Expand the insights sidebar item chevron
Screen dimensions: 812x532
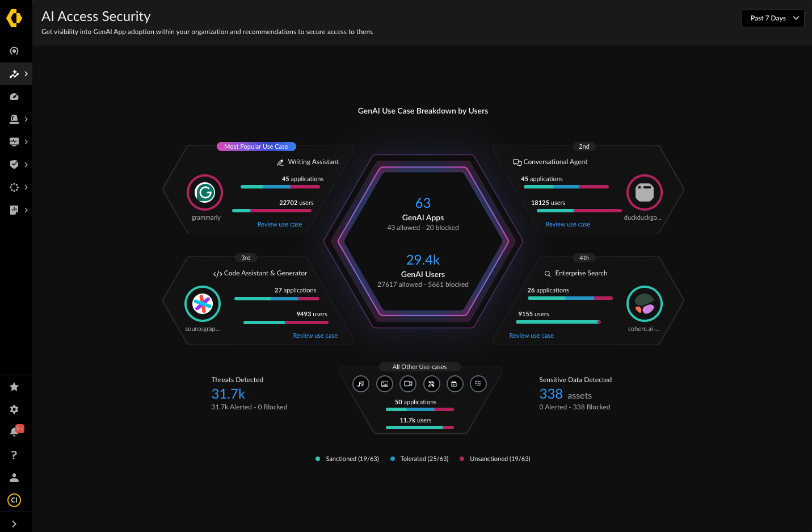(26, 74)
